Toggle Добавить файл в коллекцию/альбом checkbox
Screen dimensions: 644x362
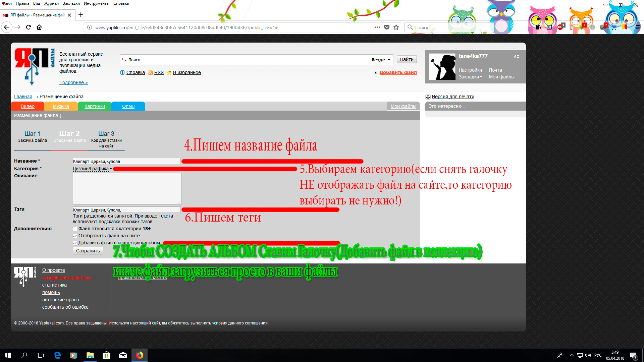75,243
